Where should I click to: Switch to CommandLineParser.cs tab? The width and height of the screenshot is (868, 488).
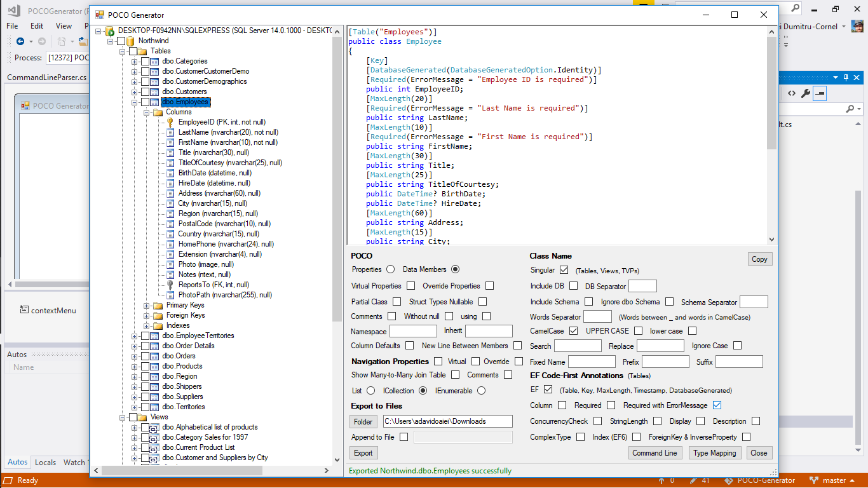[46, 78]
